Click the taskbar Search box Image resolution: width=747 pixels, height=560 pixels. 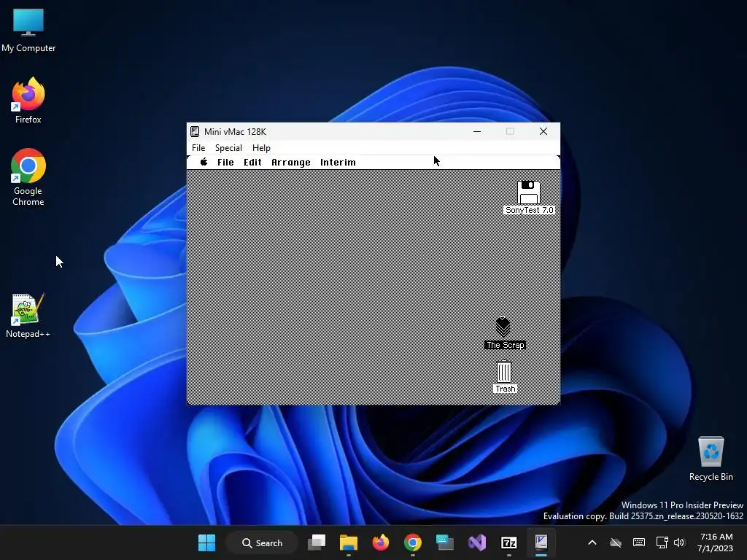[x=262, y=542]
